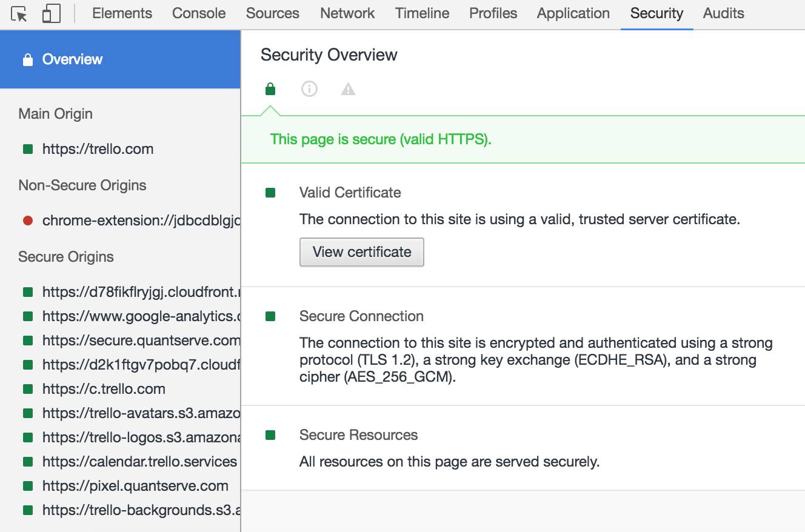Click the green square beside https://trello.com
The width and height of the screenshot is (805, 532).
27,149
